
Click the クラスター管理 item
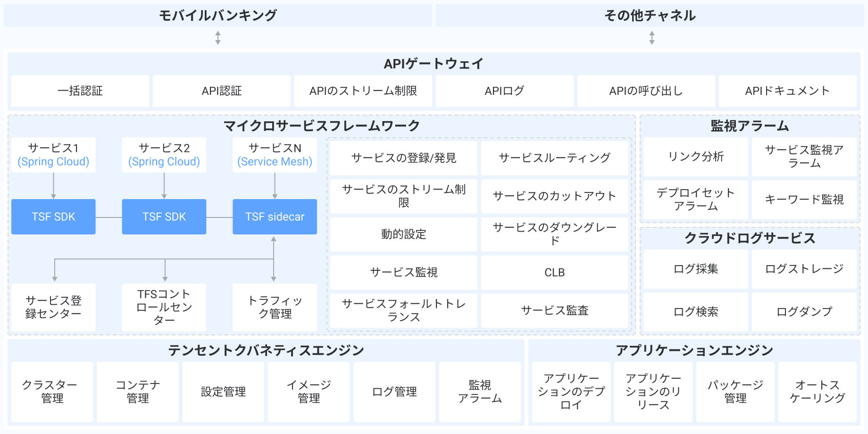(50, 392)
